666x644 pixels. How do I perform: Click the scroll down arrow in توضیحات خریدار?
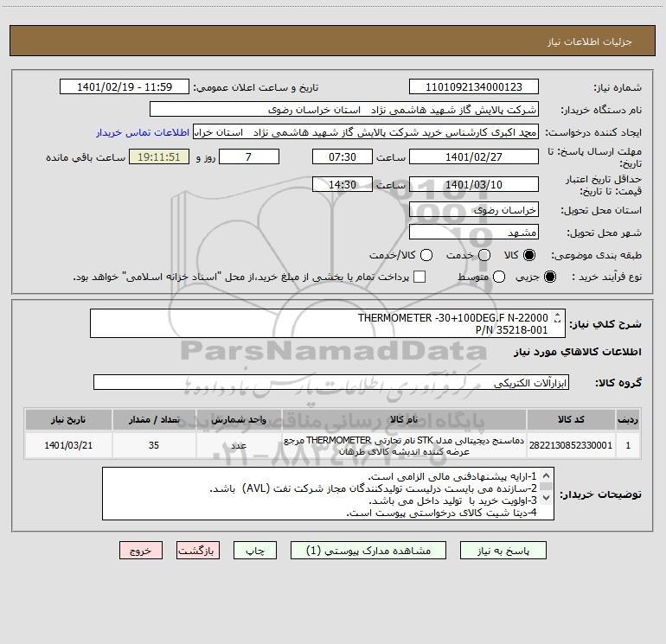click(x=547, y=498)
